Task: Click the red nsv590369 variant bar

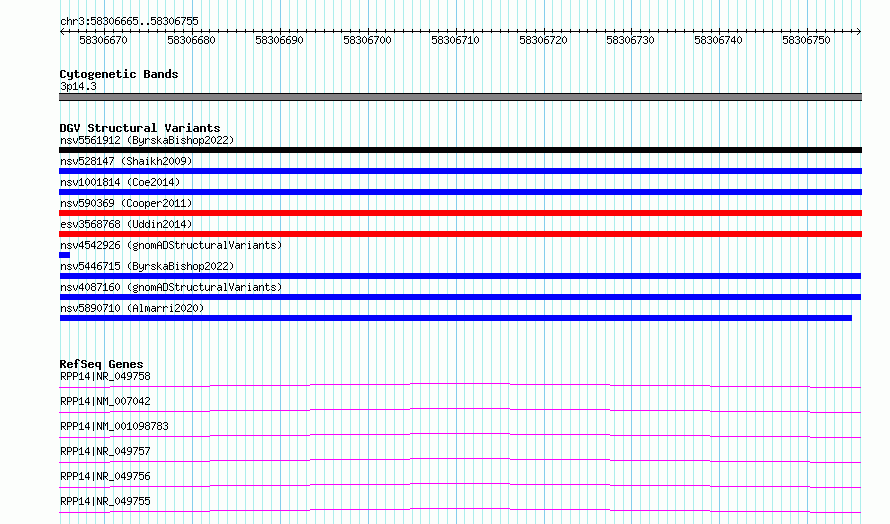Action: (x=460, y=213)
